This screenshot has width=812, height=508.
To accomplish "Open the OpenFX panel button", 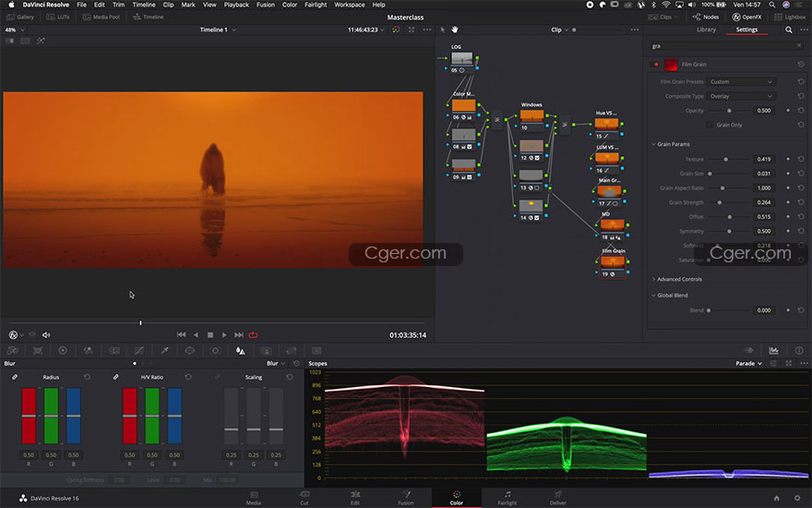I will 746,18.
